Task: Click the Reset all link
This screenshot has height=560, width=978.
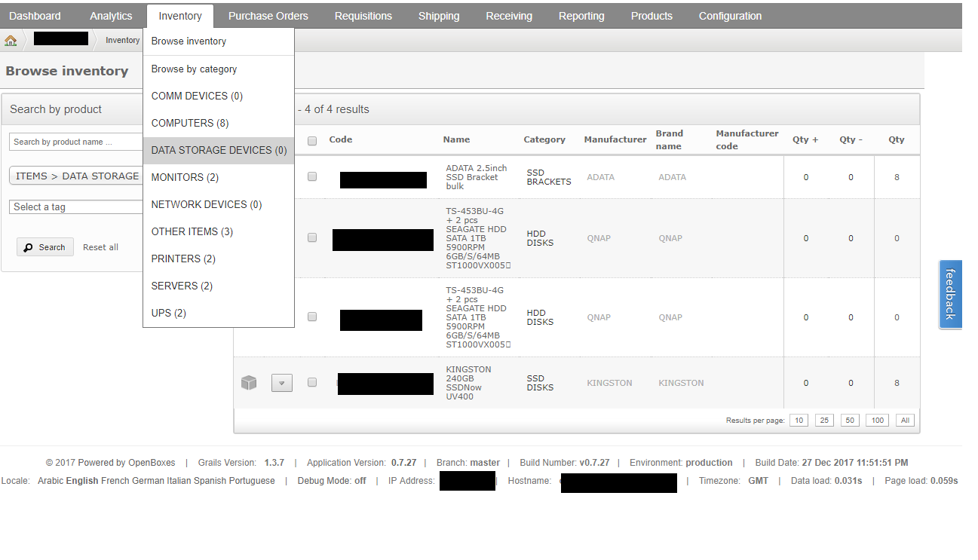Action: coord(100,246)
